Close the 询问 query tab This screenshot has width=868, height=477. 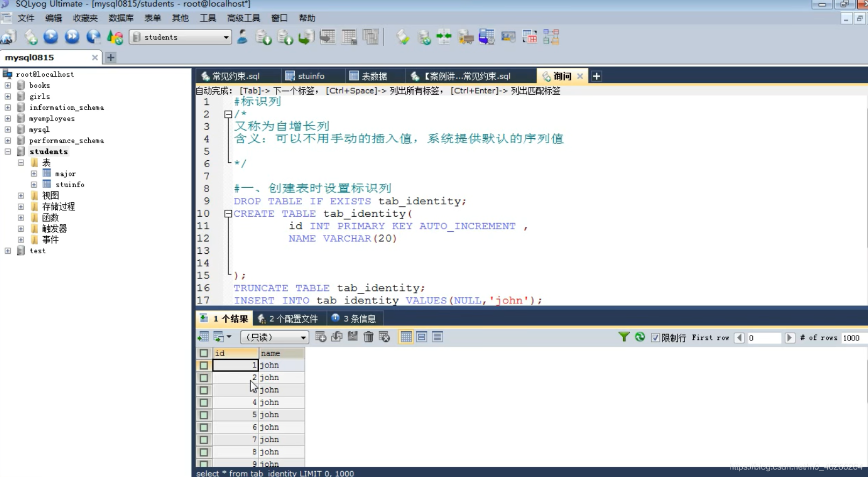point(580,76)
